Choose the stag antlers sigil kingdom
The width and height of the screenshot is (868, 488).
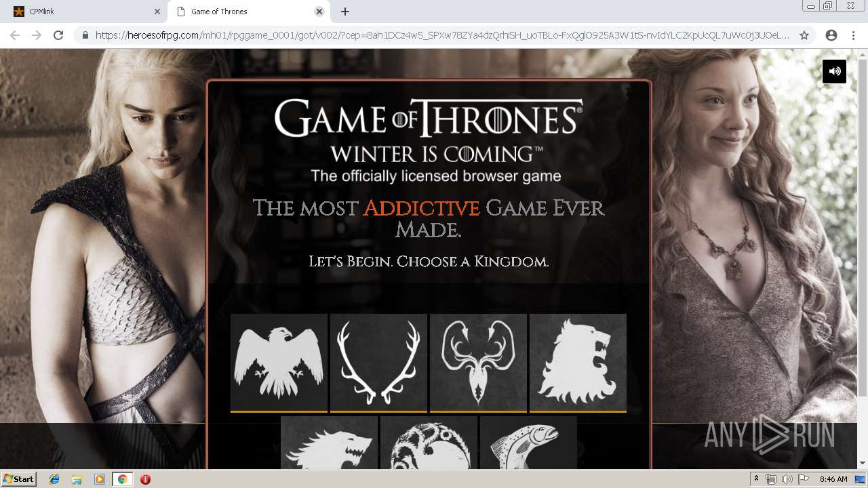click(378, 363)
